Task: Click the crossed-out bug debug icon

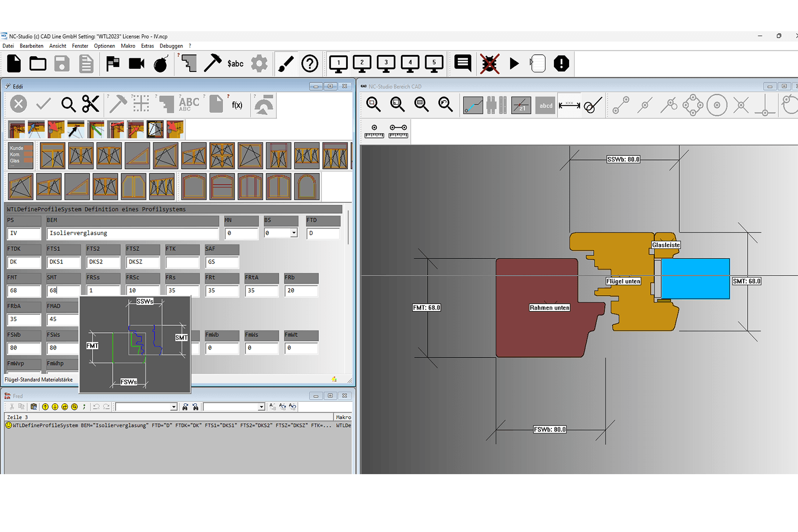Action: click(489, 64)
